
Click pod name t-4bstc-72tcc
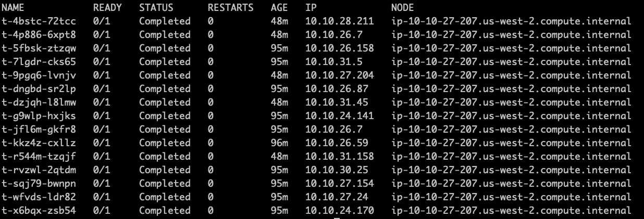tap(39, 21)
